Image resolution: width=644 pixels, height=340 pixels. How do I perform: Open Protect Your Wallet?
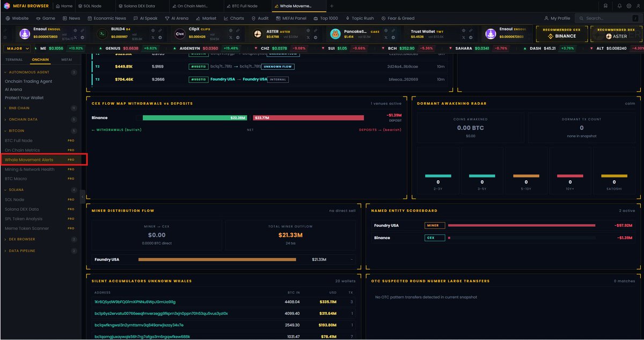(x=24, y=98)
